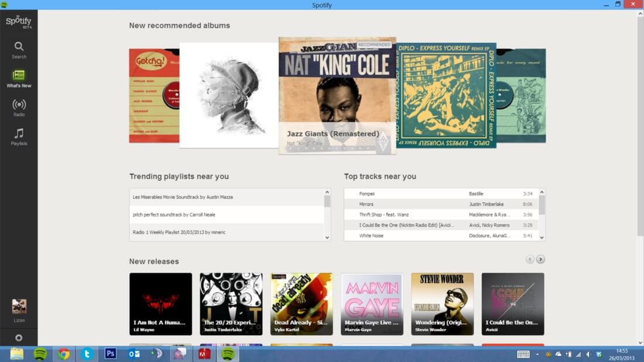Image resolution: width=644 pixels, height=362 pixels.
Task: Show next new releases with right arrow
Action: 540,259
